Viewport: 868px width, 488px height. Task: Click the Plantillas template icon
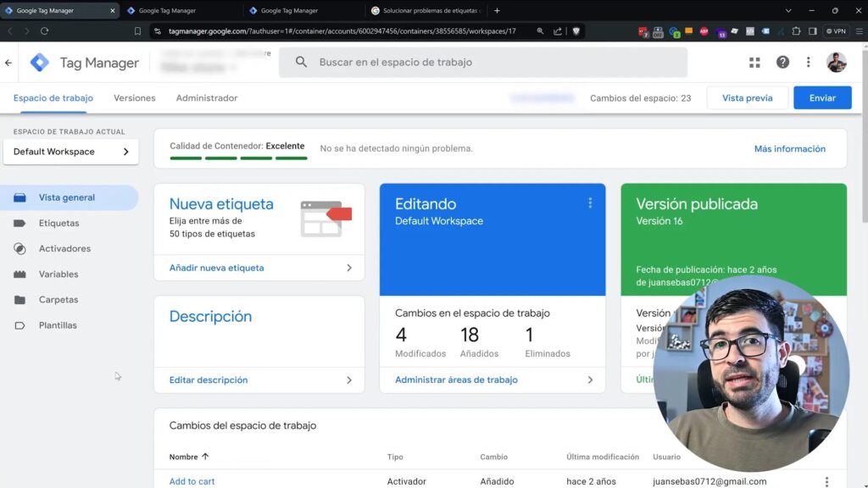pos(20,325)
